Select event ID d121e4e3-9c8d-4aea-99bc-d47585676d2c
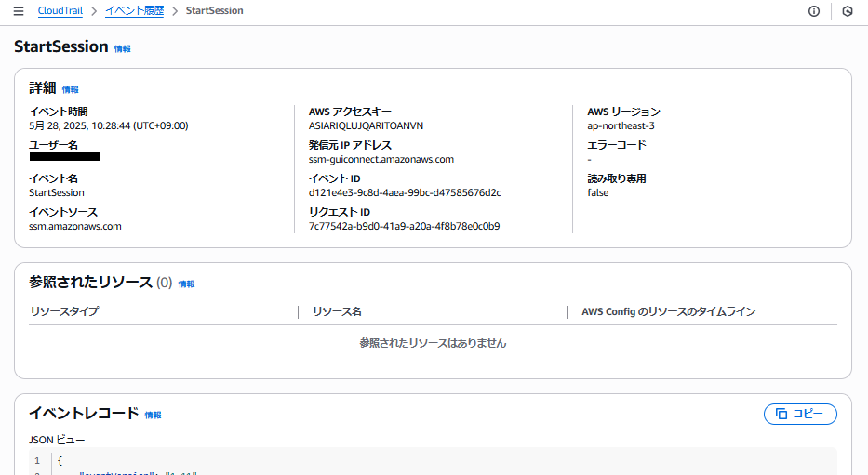The image size is (868, 475). [x=405, y=193]
